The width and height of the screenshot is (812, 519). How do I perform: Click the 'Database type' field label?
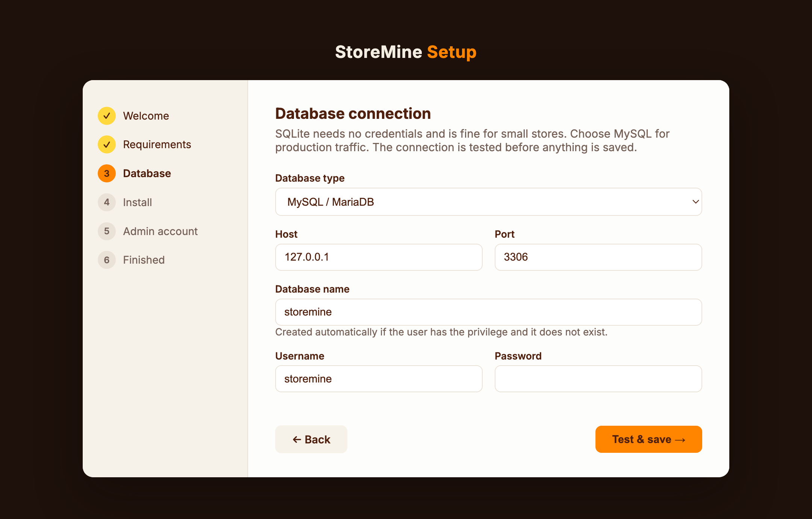(310, 178)
